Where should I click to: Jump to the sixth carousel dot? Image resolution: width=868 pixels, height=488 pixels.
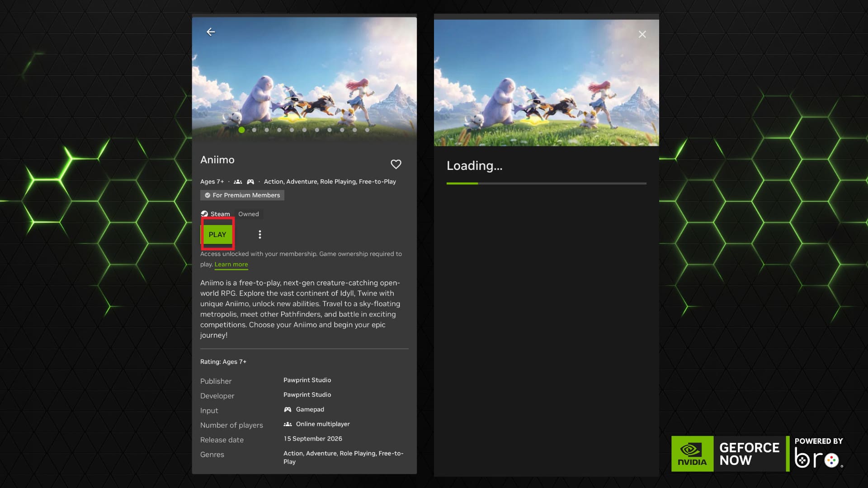pos(305,130)
